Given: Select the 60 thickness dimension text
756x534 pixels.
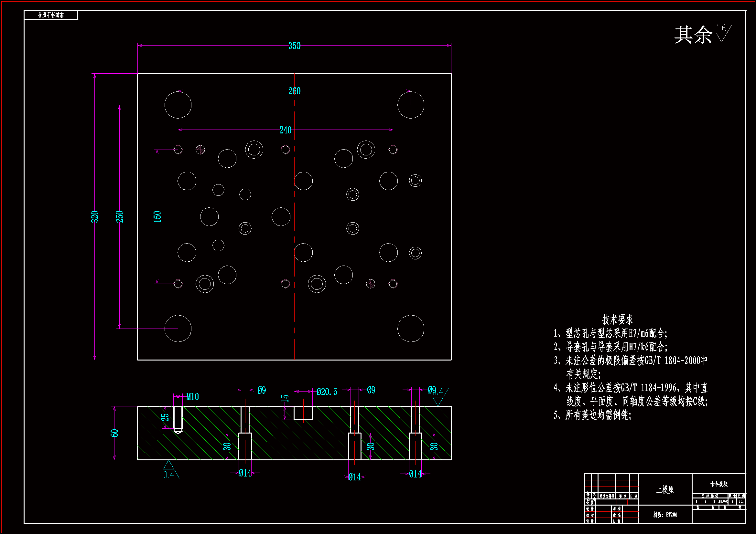Looking at the screenshot, I should [x=114, y=433].
